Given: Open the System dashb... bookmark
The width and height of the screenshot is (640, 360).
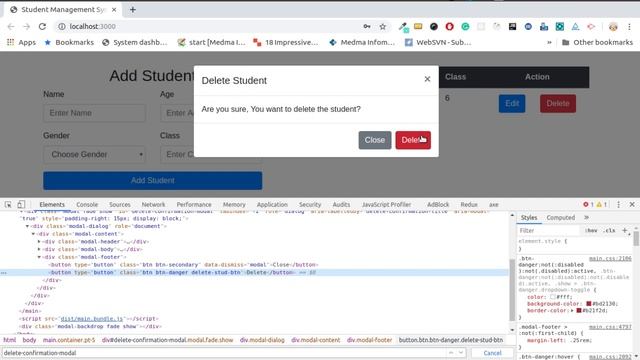Looking at the screenshot, I should [135, 42].
